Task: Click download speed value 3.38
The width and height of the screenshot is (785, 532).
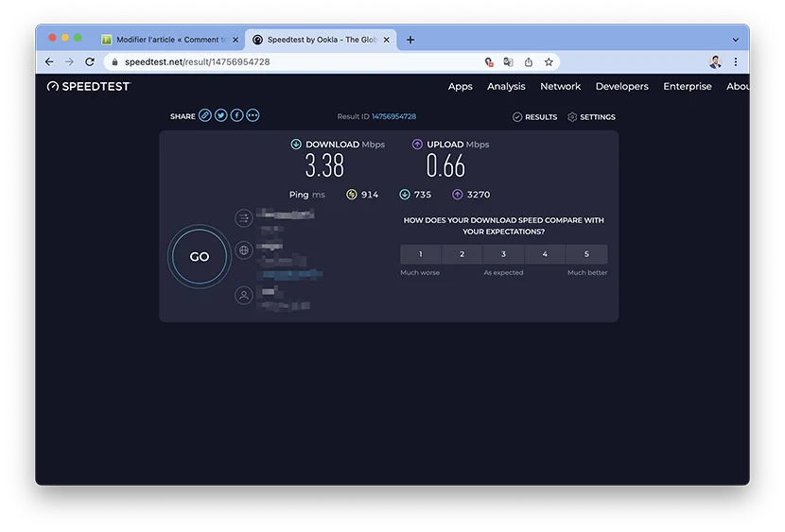Action: tap(325, 166)
